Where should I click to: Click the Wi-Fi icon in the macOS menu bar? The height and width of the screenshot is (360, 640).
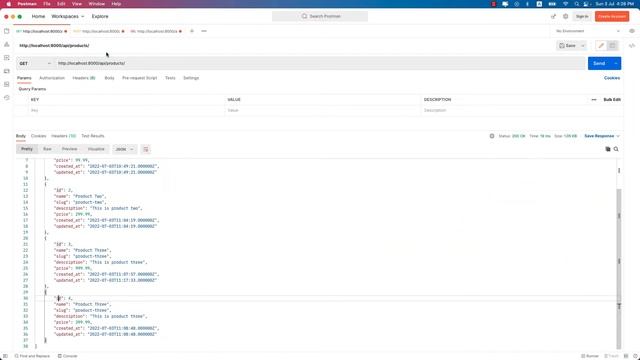(565, 4)
